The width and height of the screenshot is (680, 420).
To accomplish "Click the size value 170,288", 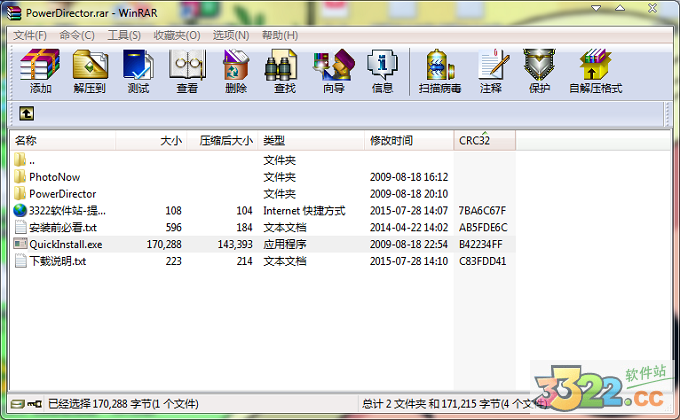I will tap(164, 244).
